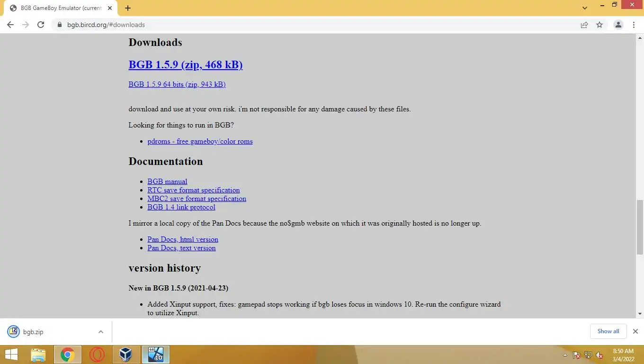Open the clock showing 8:50 AM

(x=623, y=355)
